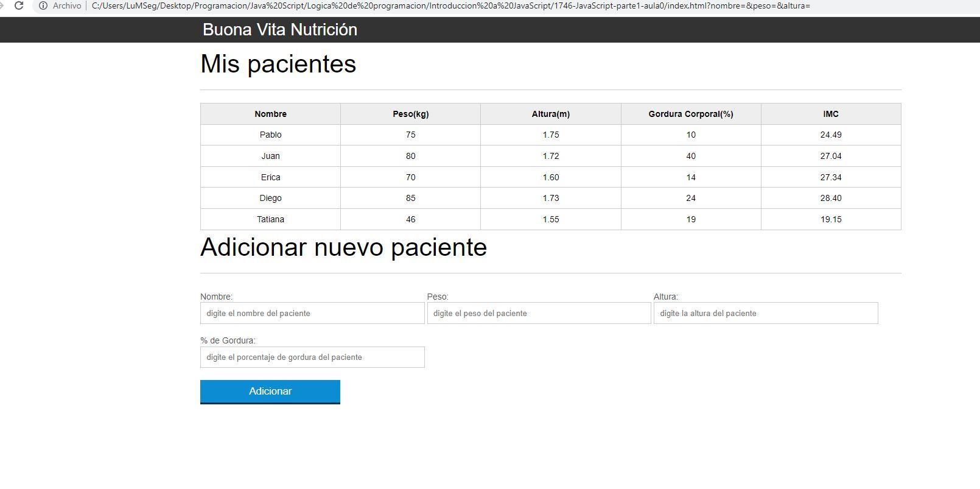
Task: Submit the form with the Adicionar button
Action: [x=270, y=392]
